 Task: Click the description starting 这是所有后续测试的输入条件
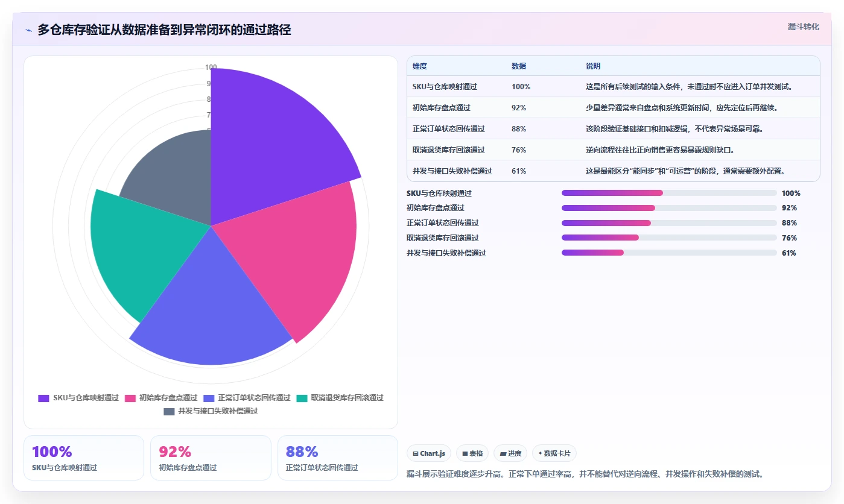[689, 87]
